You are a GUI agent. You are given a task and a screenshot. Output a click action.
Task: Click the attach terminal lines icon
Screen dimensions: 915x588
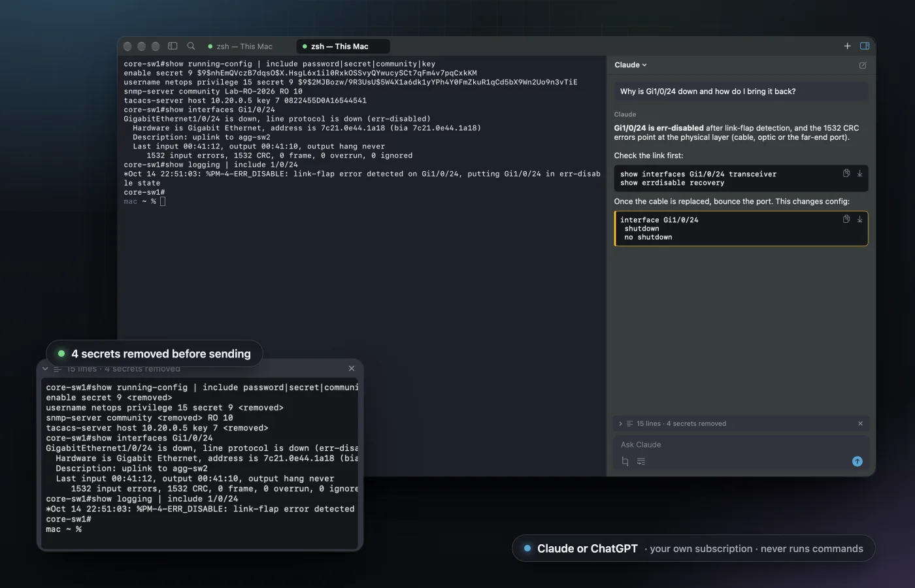coord(641,462)
